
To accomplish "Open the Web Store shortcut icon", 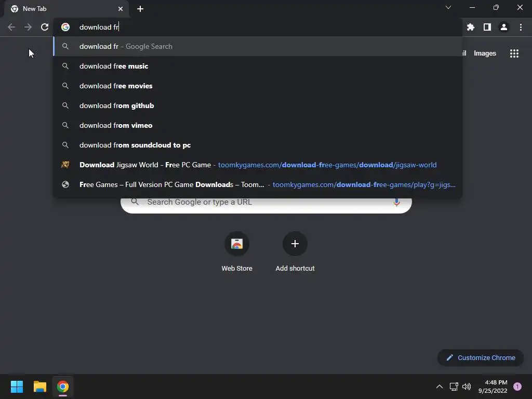I will click(x=237, y=244).
